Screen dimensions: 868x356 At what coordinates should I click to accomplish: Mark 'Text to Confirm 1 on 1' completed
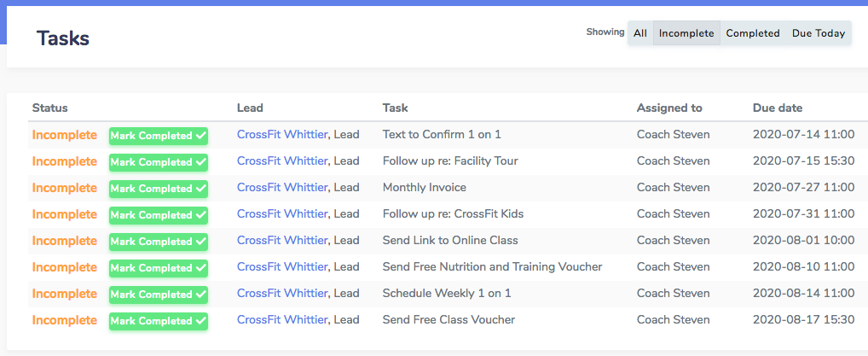tap(159, 136)
